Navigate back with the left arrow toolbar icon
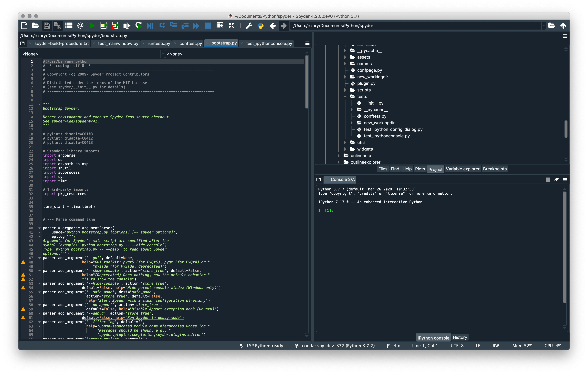The height and width of the screenshot is (374, 588). pos(272,25)
